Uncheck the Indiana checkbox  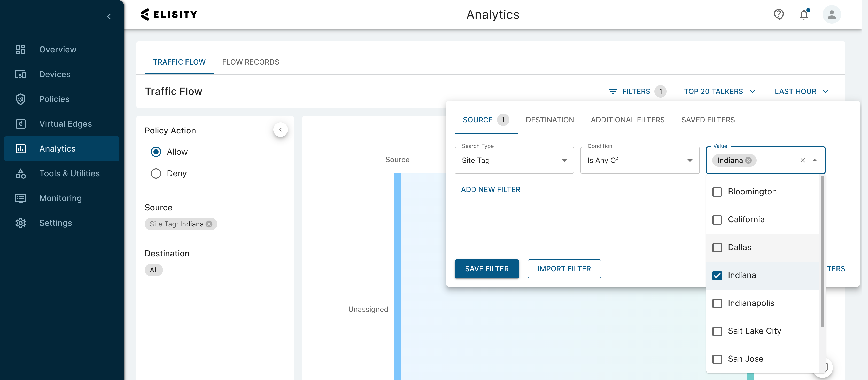tap(717, 275)
